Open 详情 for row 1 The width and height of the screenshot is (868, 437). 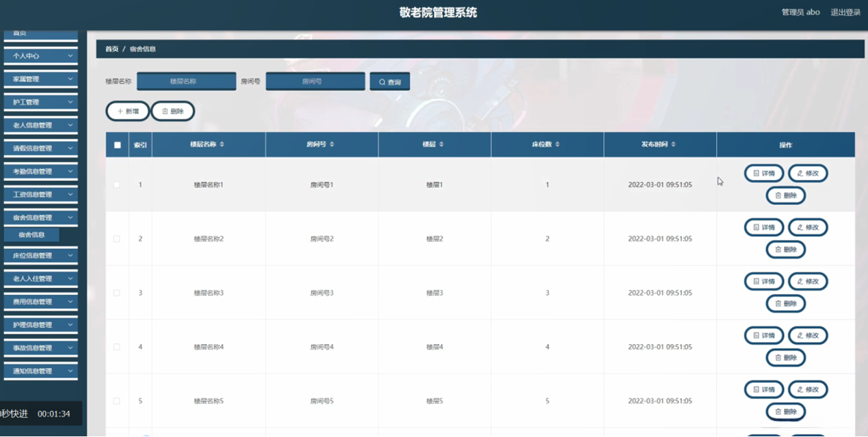coord(764,174)
